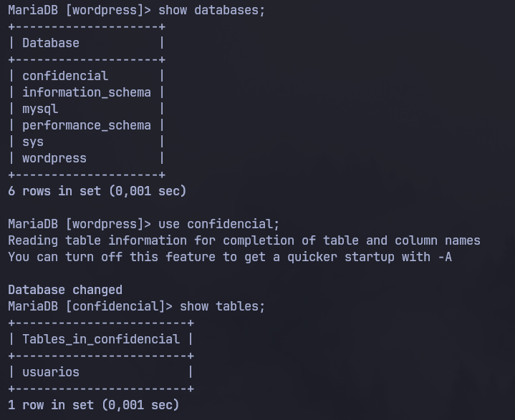Click the Tables_in_confidencial column header
This screenshot has height=420, width=515.
point(101,339)
